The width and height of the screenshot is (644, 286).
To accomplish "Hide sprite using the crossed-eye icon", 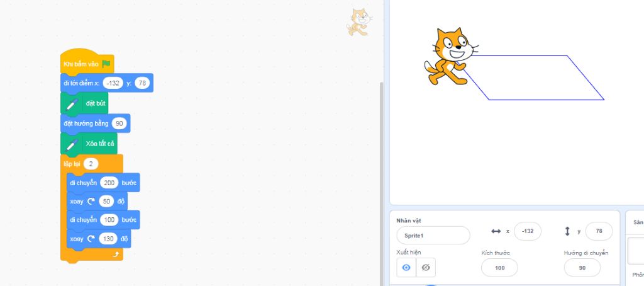I will click(x=426, y=268).
